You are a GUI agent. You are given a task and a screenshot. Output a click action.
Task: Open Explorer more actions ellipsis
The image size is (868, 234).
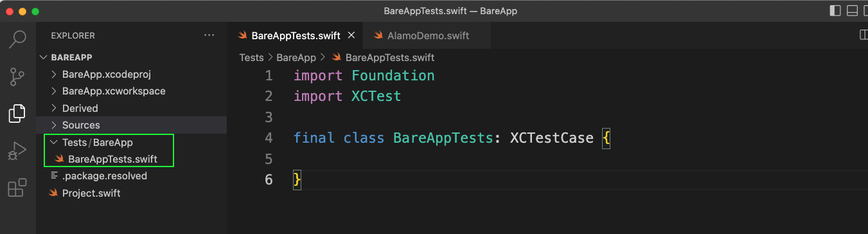pos(209,35)
